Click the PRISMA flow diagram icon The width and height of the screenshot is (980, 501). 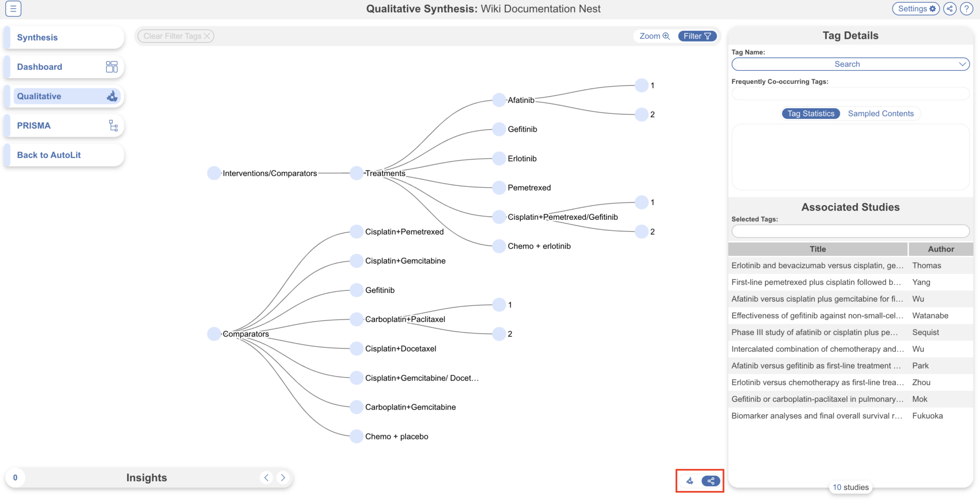point(113,125)
